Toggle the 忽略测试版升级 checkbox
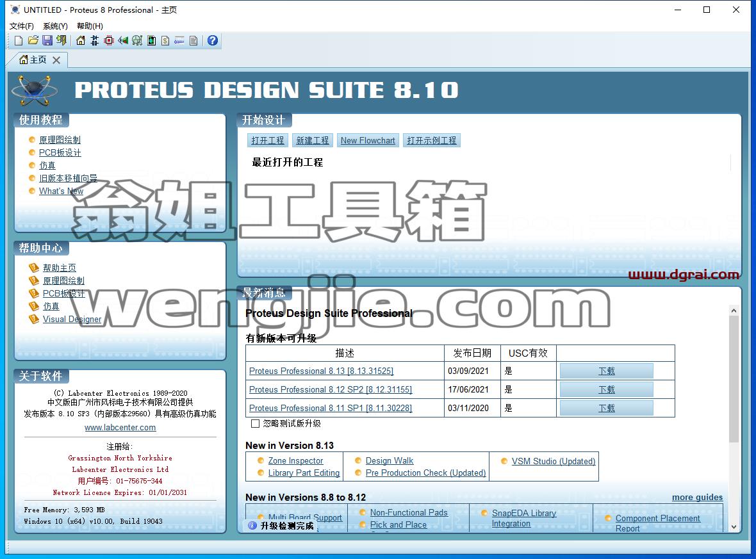This screenshot has height=559, width=756. 255,424
